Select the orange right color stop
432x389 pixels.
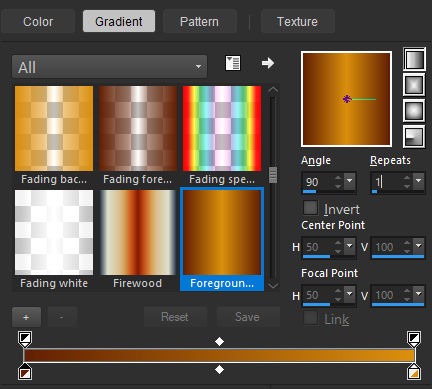coord(414,372)
